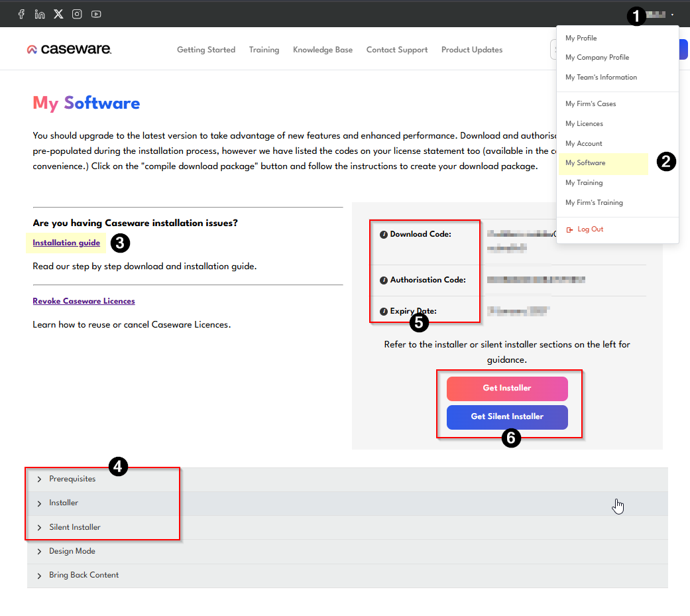This screenshot has width=690, height=616.
Task: Select My Profile from user menu
Action: [x=581, y=38]
